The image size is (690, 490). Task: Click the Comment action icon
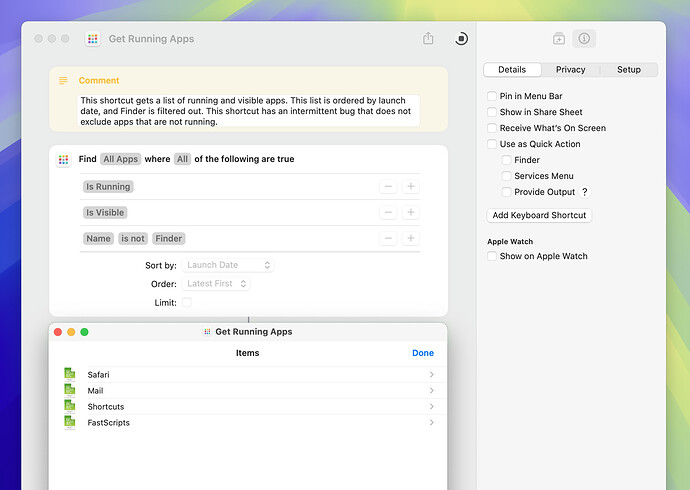(63, 80)
